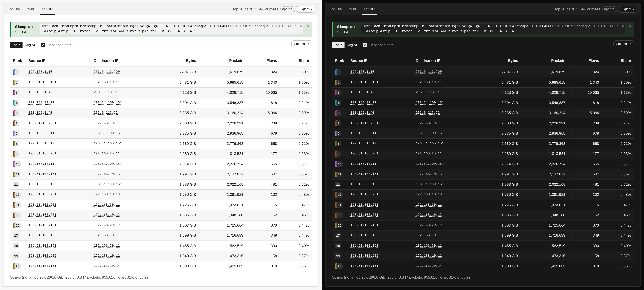Click source IP 192.168.1.10 in light panel

pyautogui.click(x=40, y=72)
